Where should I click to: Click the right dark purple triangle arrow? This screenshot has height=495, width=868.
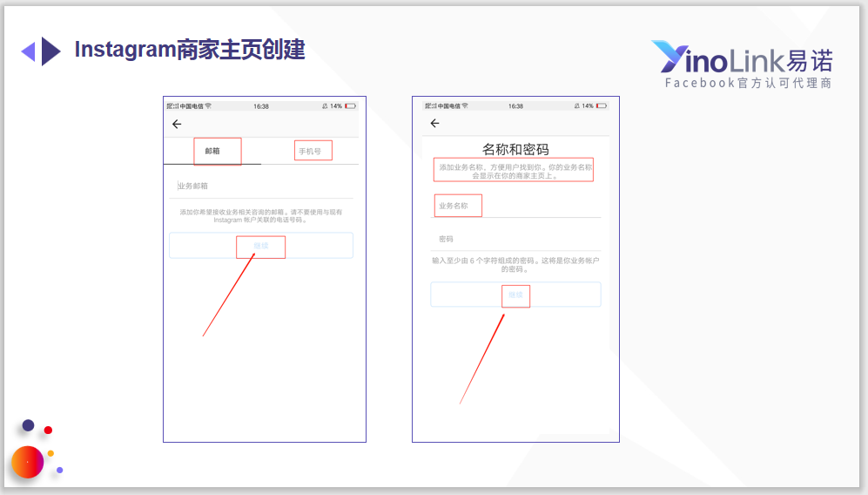click(50, 51)
